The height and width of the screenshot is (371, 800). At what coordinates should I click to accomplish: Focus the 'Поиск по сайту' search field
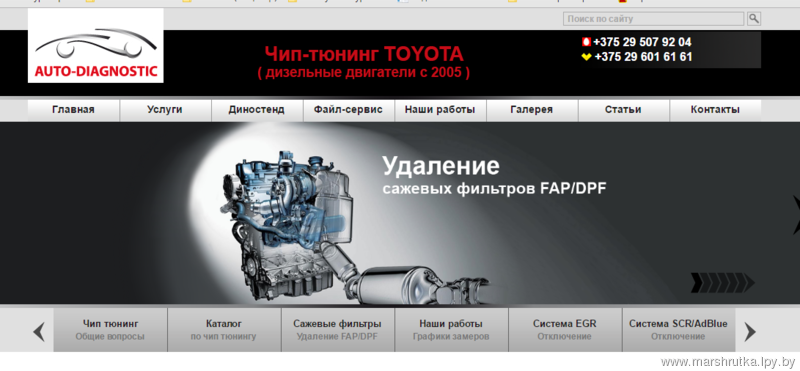[x=653, y=19]
